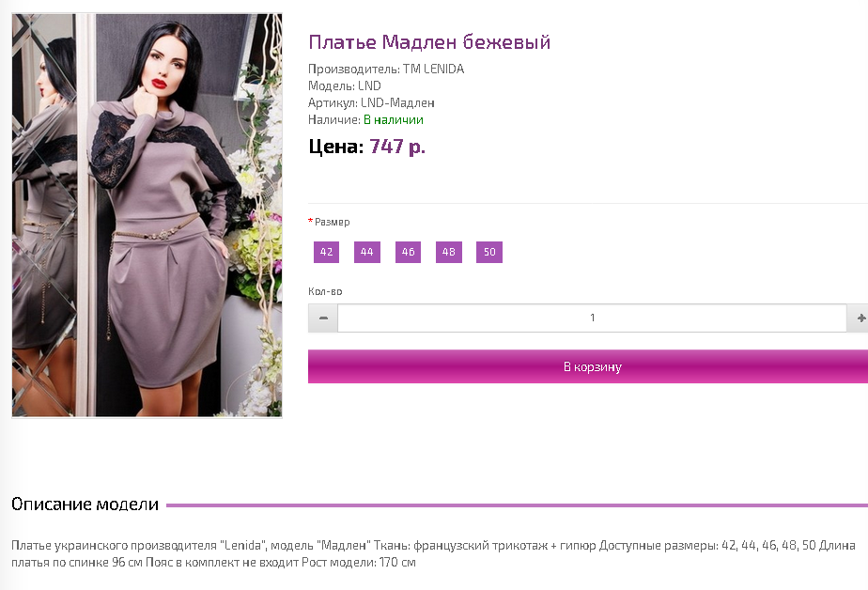Click the Размер field label
The height and width of the screenshot is (590, 868).
[x=333, y=222]
